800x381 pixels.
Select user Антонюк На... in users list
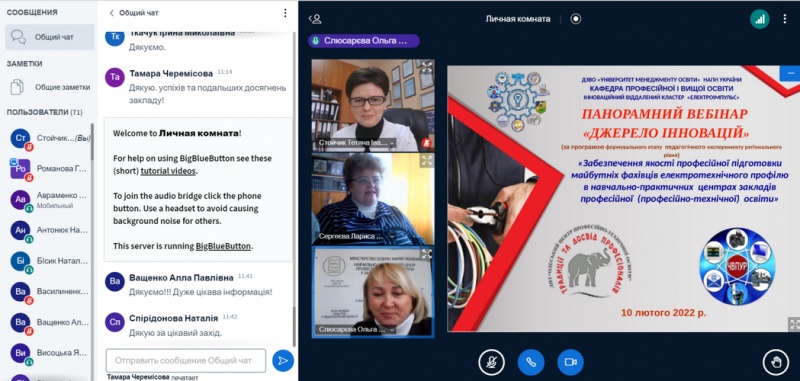click(x=49, y=231)
